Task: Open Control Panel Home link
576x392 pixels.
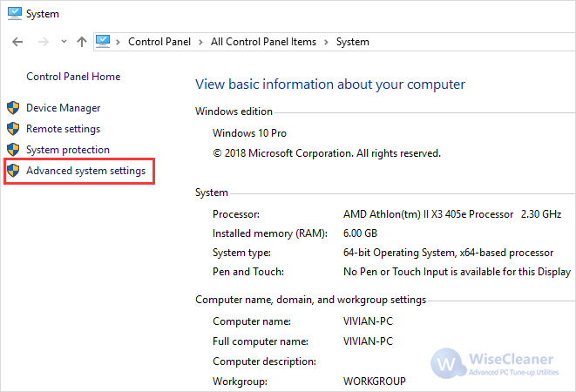Action: coord(73,77)
